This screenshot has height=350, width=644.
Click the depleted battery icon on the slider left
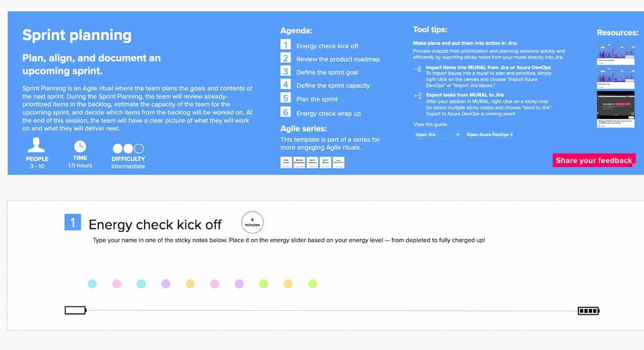pyautogui.click(x=75, y=310)
